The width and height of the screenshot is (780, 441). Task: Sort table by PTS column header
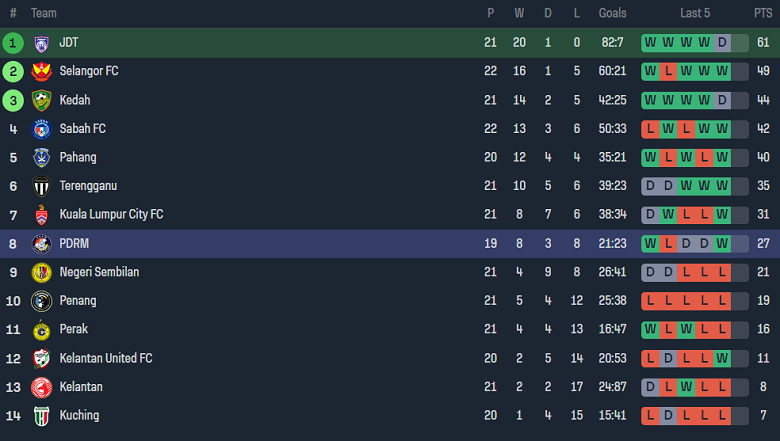pos(763,13)
